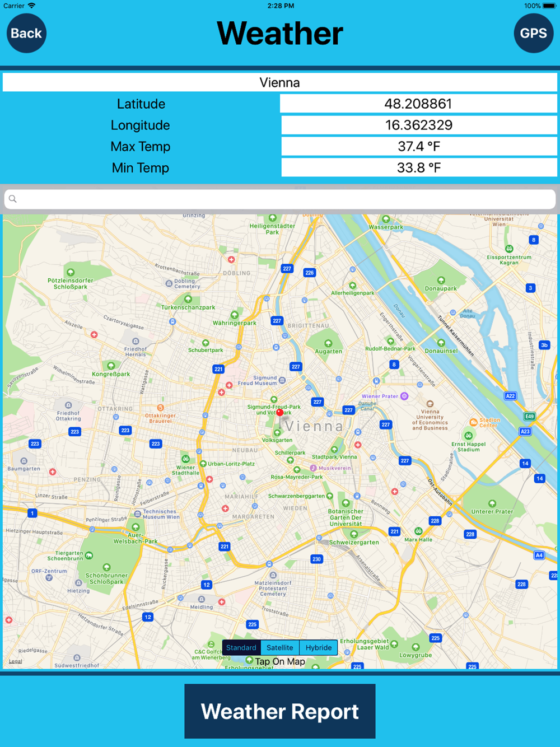Click the Legal link on the map
This screenshot has width=560, height=747.
16,661
